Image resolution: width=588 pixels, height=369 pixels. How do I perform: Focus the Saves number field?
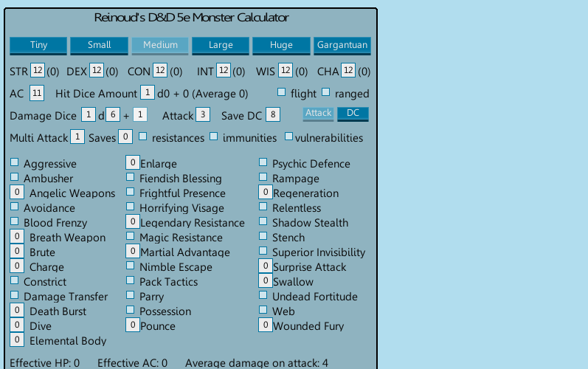(x=125, y=137)
